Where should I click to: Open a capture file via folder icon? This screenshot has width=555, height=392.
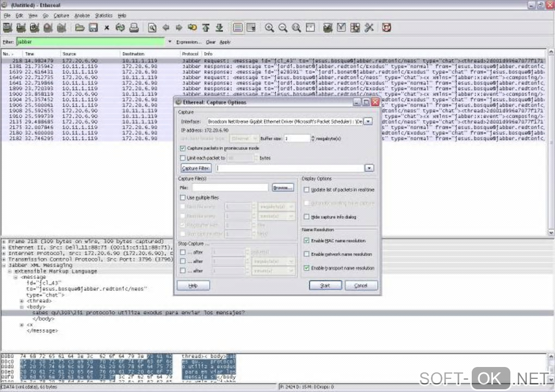coord(79,28)
